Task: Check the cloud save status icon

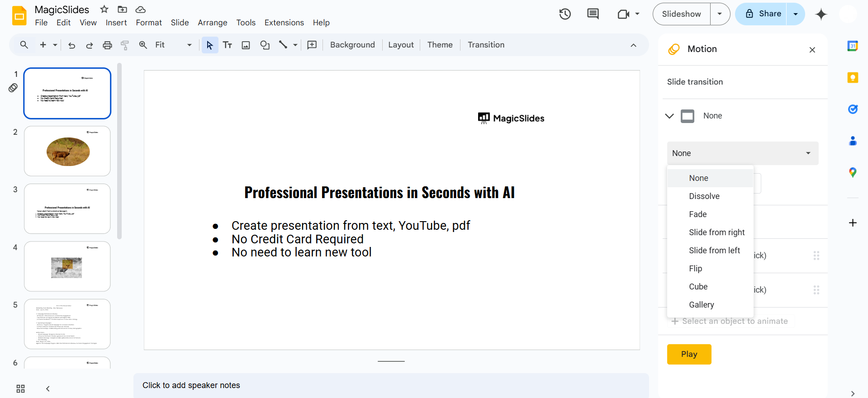Action: coord(141,9)
